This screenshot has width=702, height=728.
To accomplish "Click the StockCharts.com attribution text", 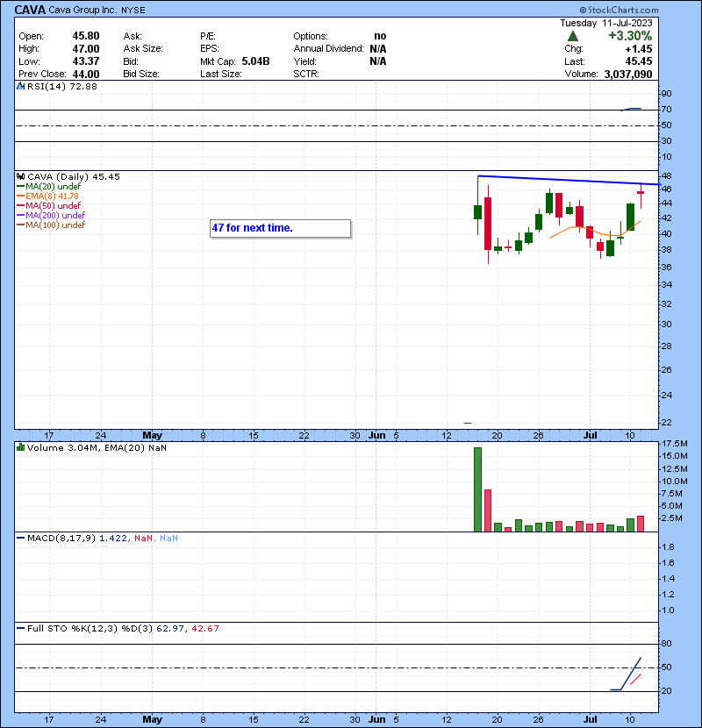I will pos(619,10).
